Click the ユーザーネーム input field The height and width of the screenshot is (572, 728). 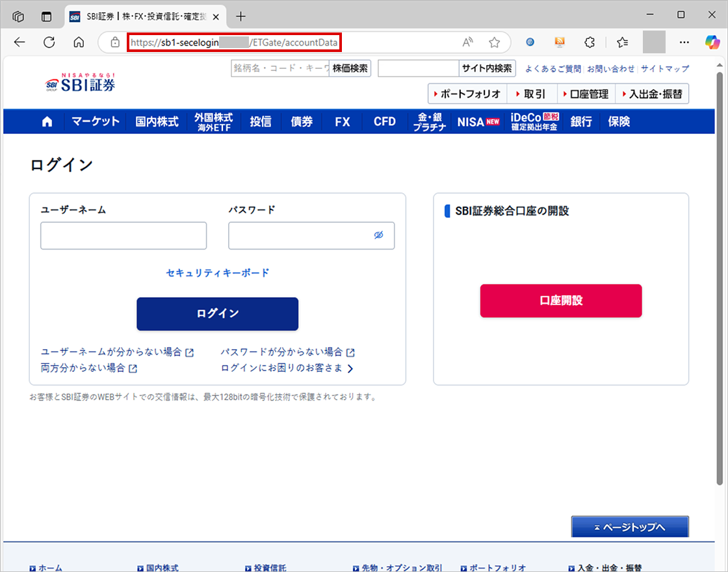click(123, 235)
